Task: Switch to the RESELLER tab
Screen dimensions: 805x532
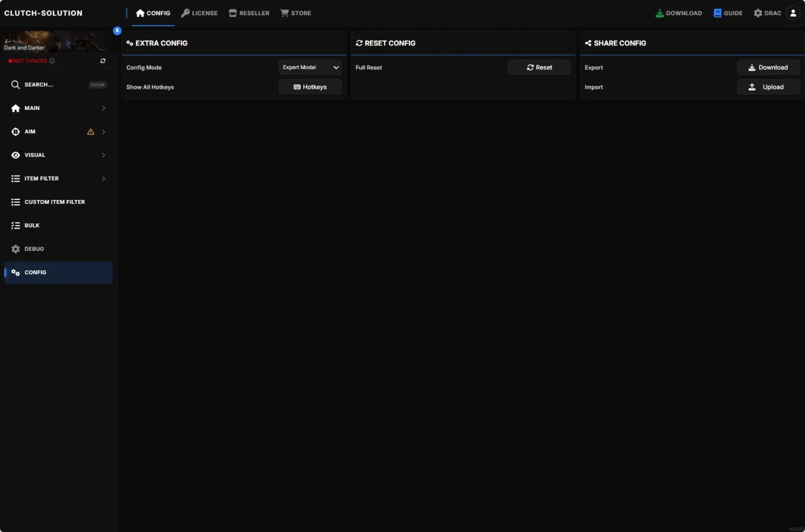Action: tap(249, 13)
